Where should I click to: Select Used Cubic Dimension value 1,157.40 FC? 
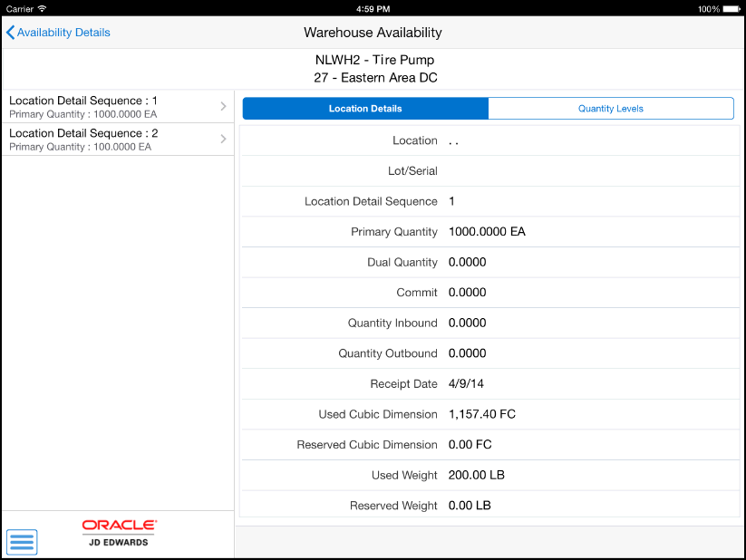[482, 414]
